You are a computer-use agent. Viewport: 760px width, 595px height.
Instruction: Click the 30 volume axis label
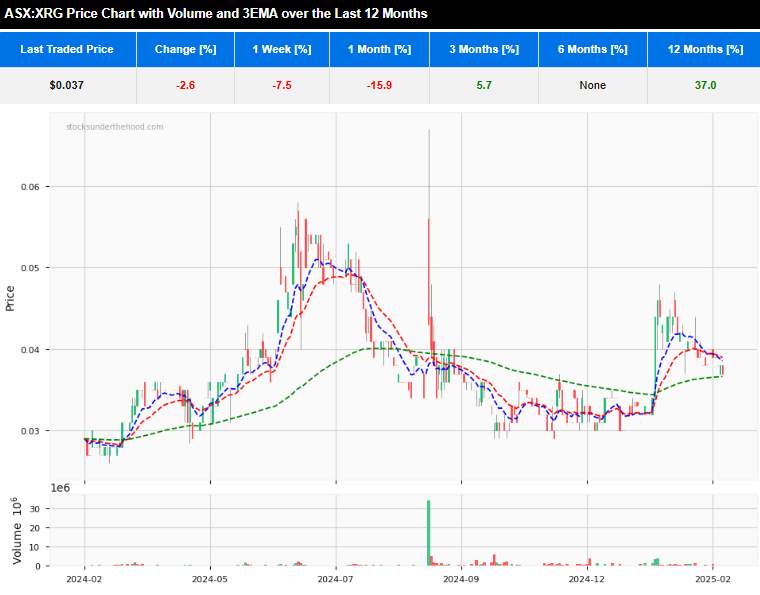[35, 509]
